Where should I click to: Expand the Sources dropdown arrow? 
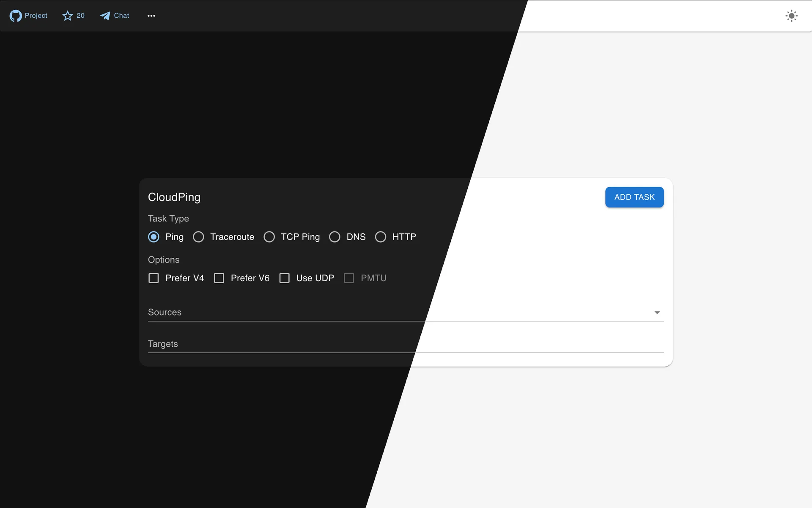(x=657, y=312)
